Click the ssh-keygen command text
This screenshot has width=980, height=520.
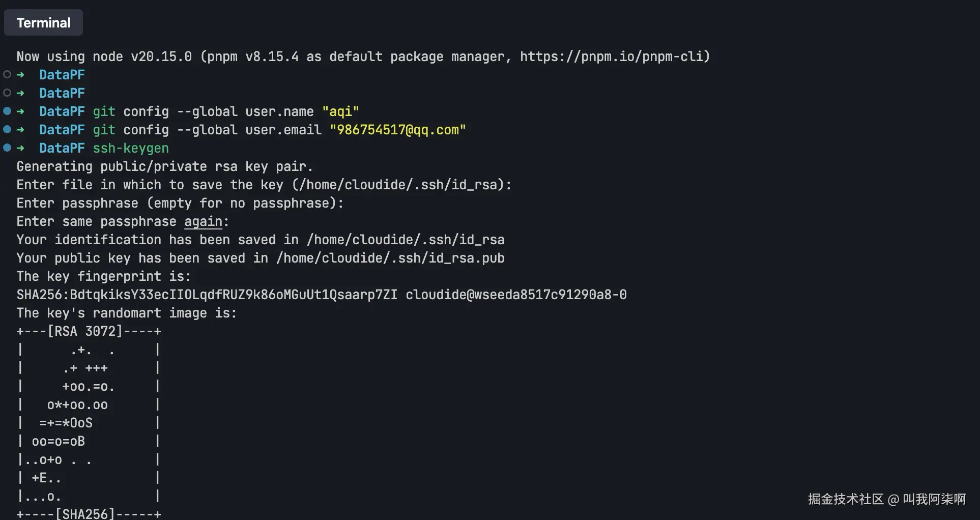130,148
